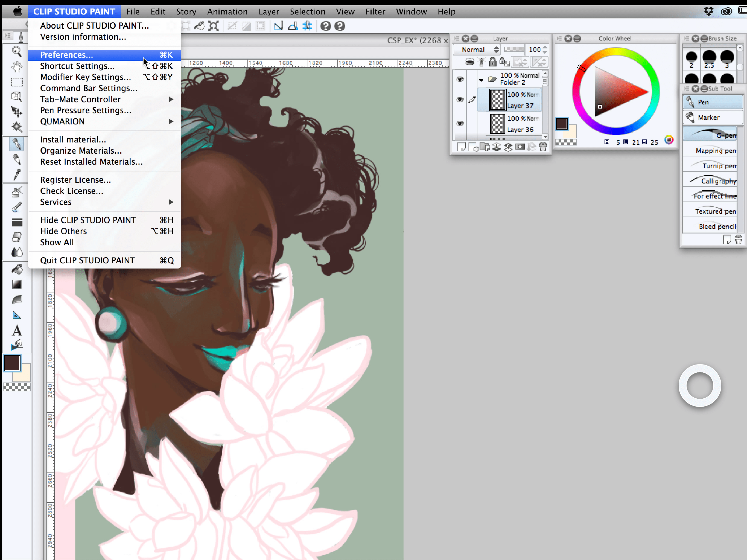This screenshot has height=560, width=747.
Task: Toggle visibility of Layer 36
Action: (x=460, y=123)
